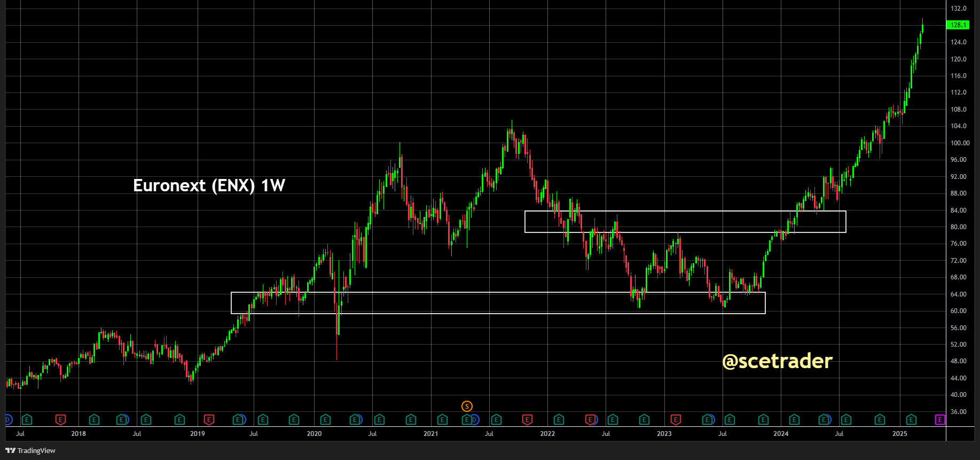This screenshot has width=980, height=460.
Task: Open green earnings marker just before 2019 red marker
Action: (x=179, y=420)
